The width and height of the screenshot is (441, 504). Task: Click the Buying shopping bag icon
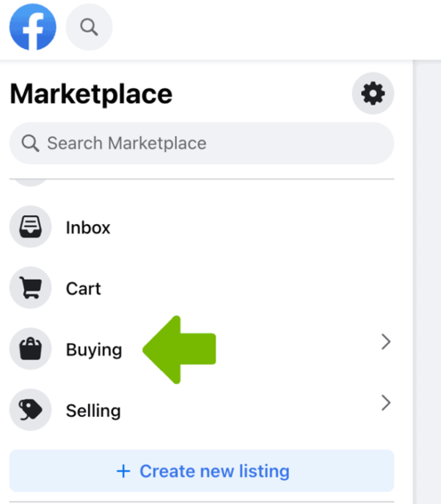click(30, 350)
